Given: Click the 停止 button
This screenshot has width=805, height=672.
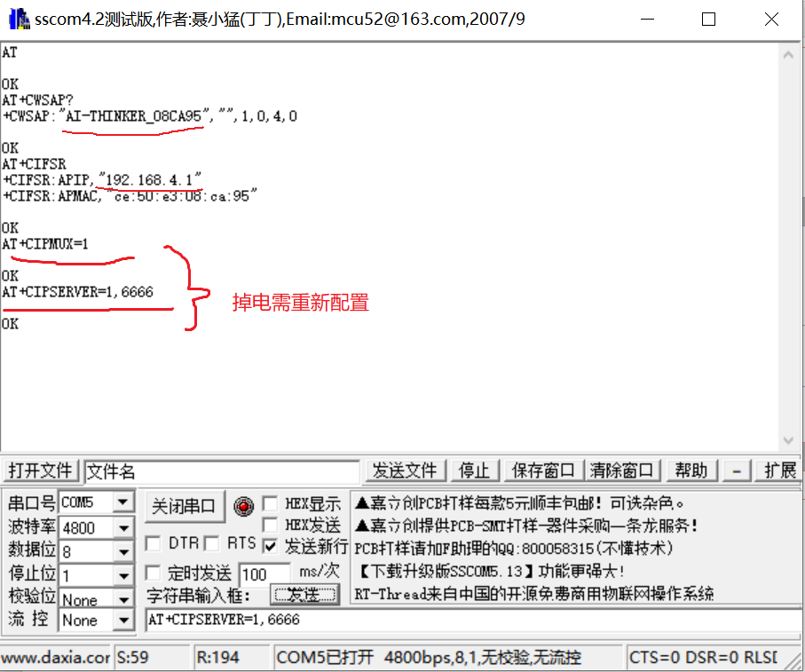Looking at the screenshot, I should click(474, 470).
